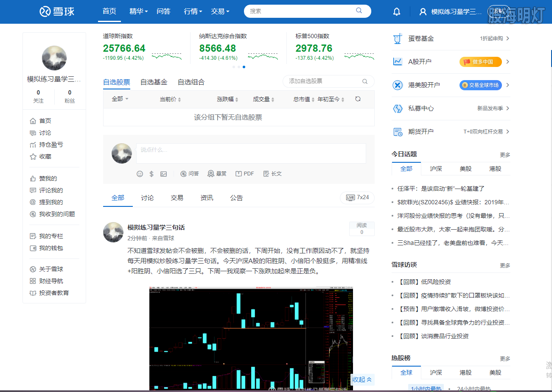Click the PDF upload option
The height and width of the screenshot is (392, 552).
(245, 174)
